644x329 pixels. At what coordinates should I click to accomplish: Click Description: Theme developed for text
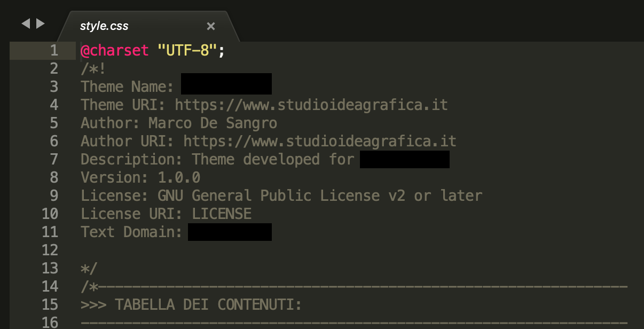[217, 159]
